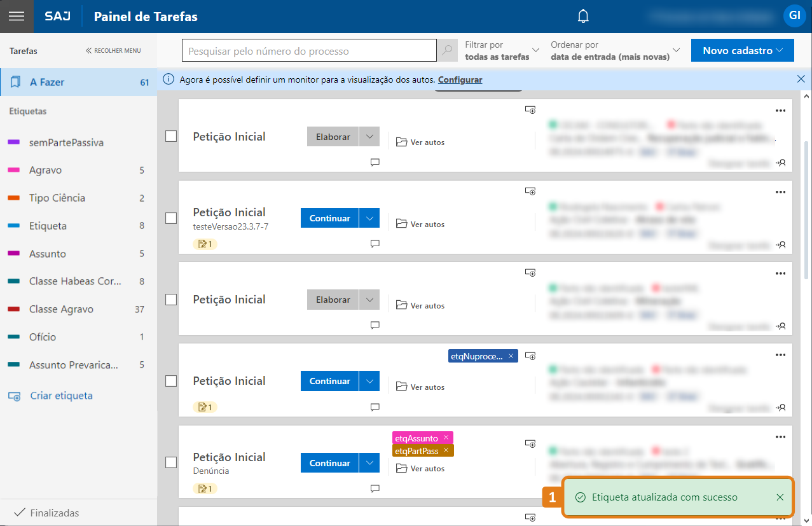This screenshot has height=526, width=812.
Task: Open the notifications bell
Action: pos(583,17)
